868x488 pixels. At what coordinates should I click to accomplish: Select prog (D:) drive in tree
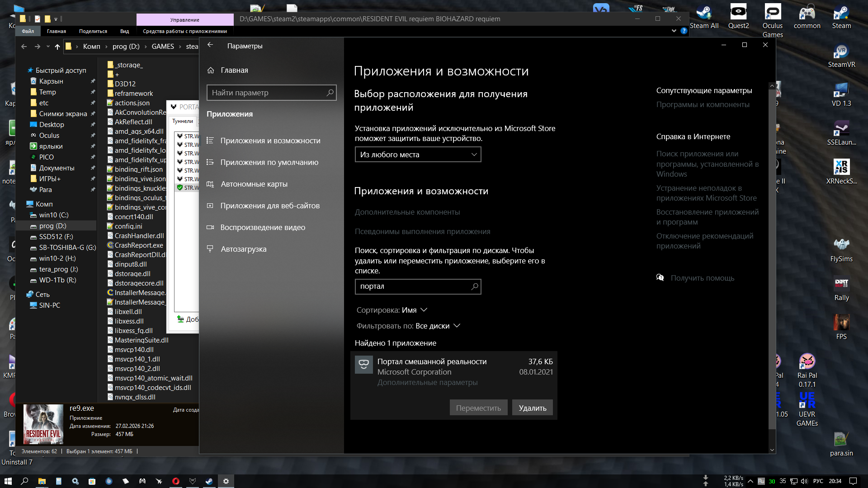point(52,226)
